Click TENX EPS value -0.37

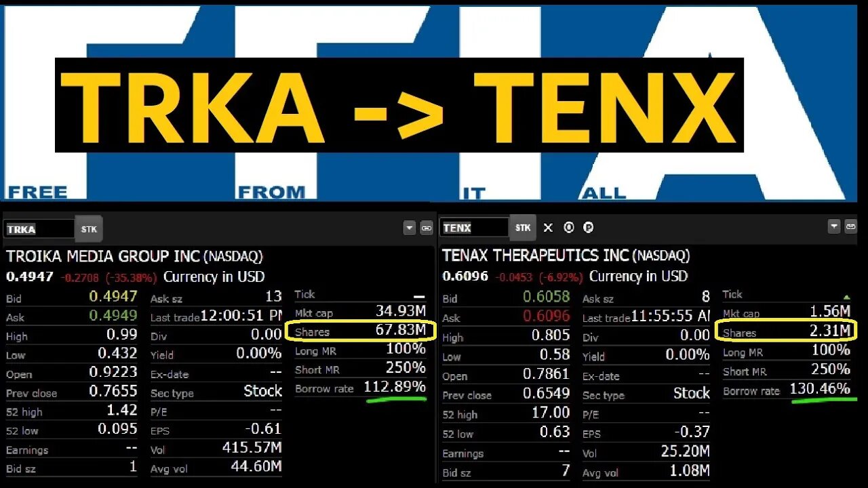pyautogui.click(x=692, y=431)
